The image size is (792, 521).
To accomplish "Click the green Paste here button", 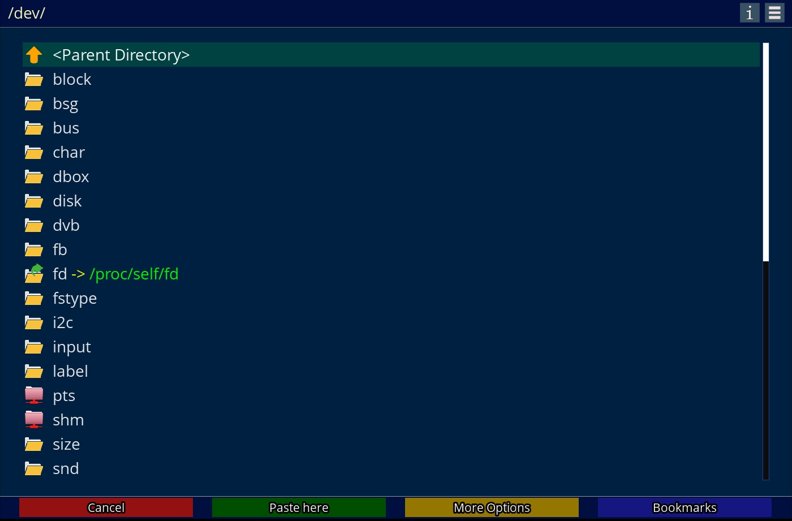I will click(299, 507).
